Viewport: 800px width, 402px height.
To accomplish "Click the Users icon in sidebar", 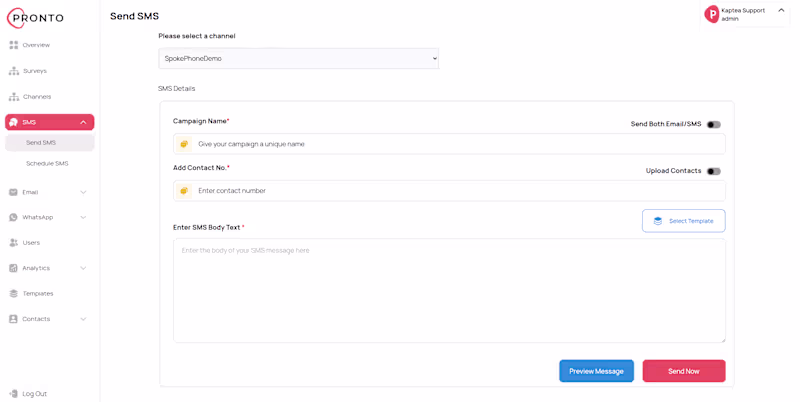I will [14, 243].
